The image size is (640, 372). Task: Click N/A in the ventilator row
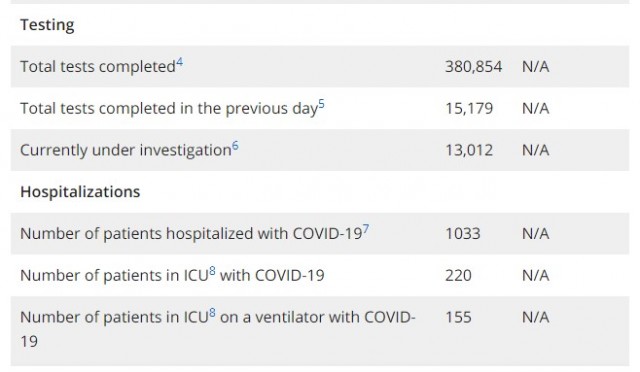[536, 317]
